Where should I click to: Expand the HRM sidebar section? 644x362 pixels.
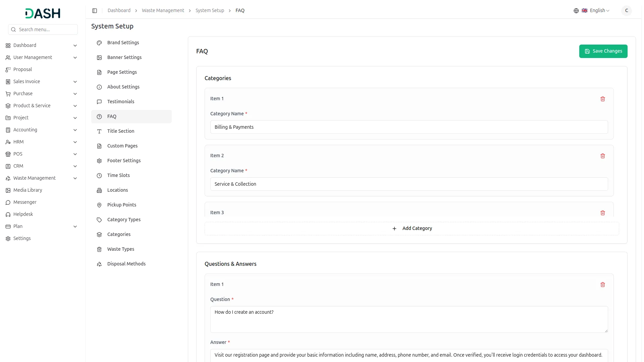(x=75, y=142)
